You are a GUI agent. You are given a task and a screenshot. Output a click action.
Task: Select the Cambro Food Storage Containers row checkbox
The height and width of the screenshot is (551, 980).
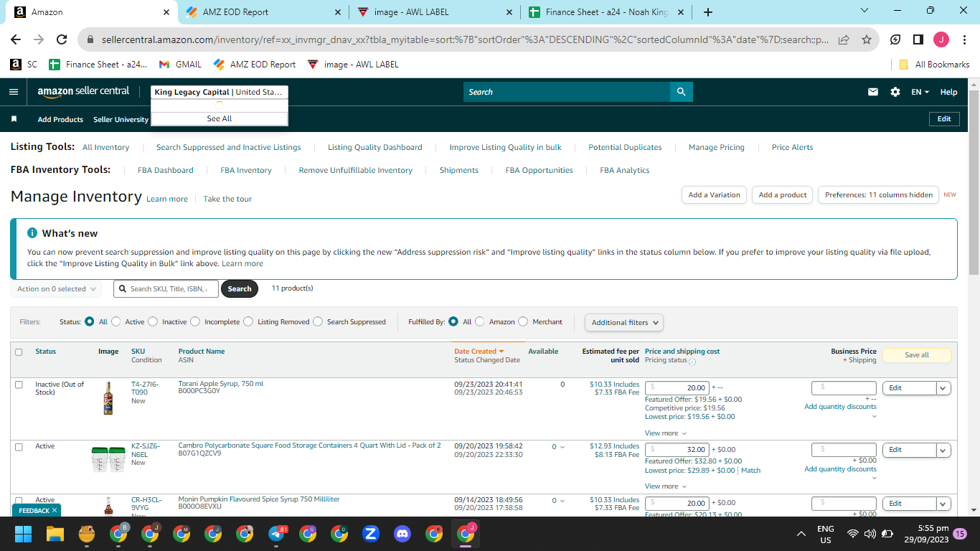19,446
